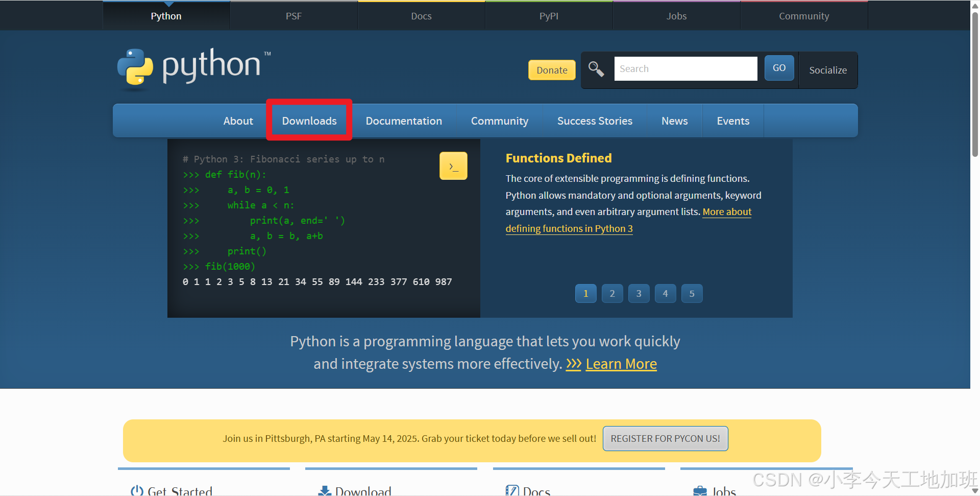Open the Events menu
980x496 pixels.
tap(733, 121)
